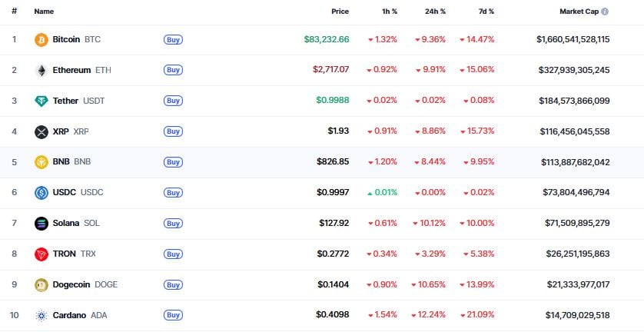644x332 pixels.
Task: Click the USDC logo icon
Action: click(x=41, y=193)
